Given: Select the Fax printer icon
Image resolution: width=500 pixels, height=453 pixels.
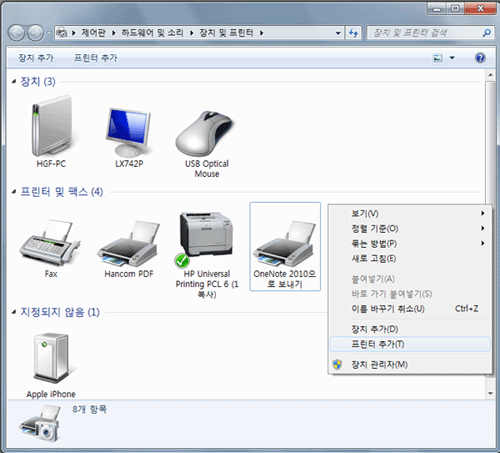Looking at the screenshot, I should 50,242.
